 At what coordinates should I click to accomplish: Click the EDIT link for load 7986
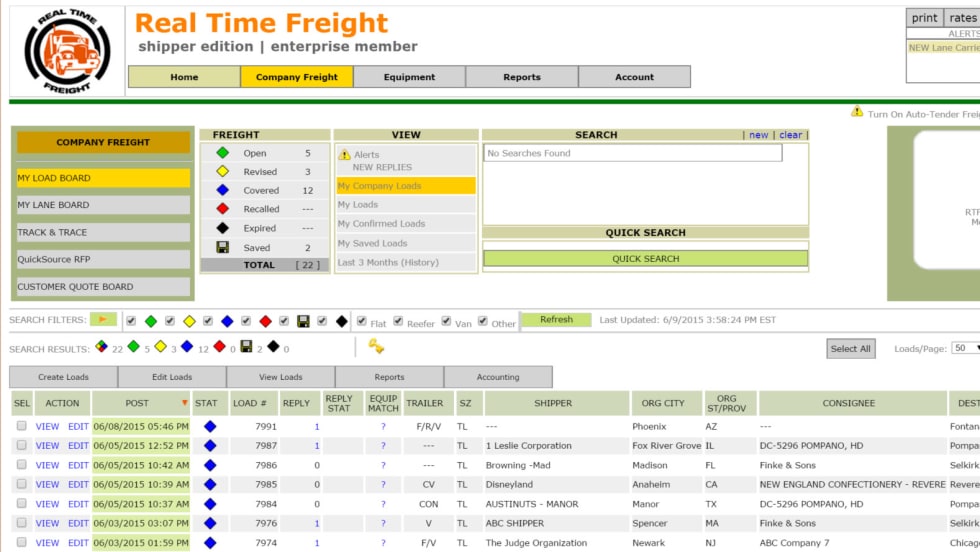[x=78, y=465]
